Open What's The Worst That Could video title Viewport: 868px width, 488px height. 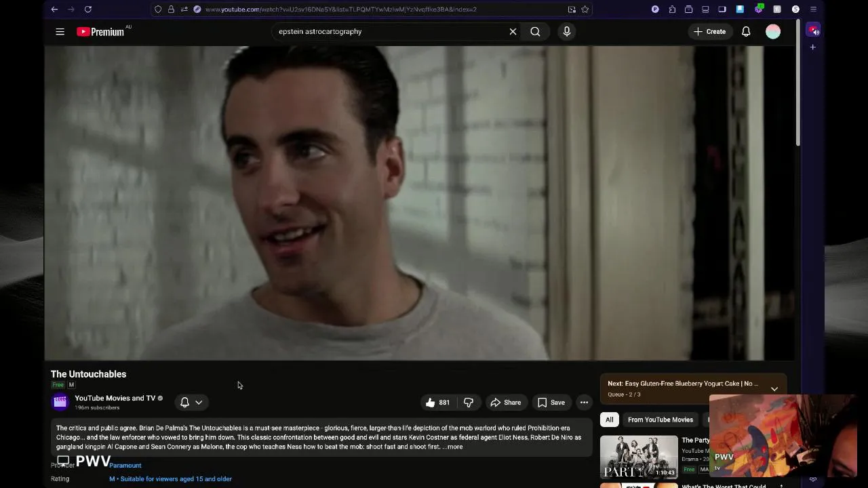click(x=724, y=487)
